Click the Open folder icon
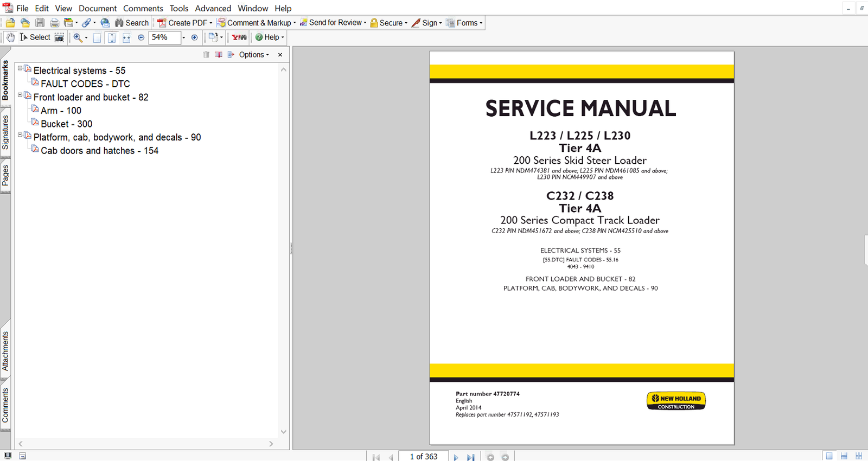Viewport: 868px width, 461px height. (10, 23)
